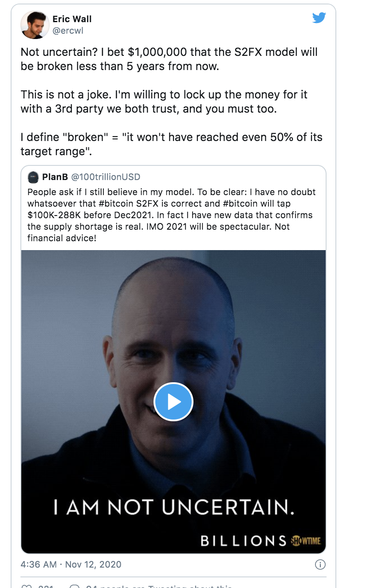This screenshot has height=588, width=386.
Task: Click the main tweet text about $1,000,000 bet
Action: coord(171,102)
